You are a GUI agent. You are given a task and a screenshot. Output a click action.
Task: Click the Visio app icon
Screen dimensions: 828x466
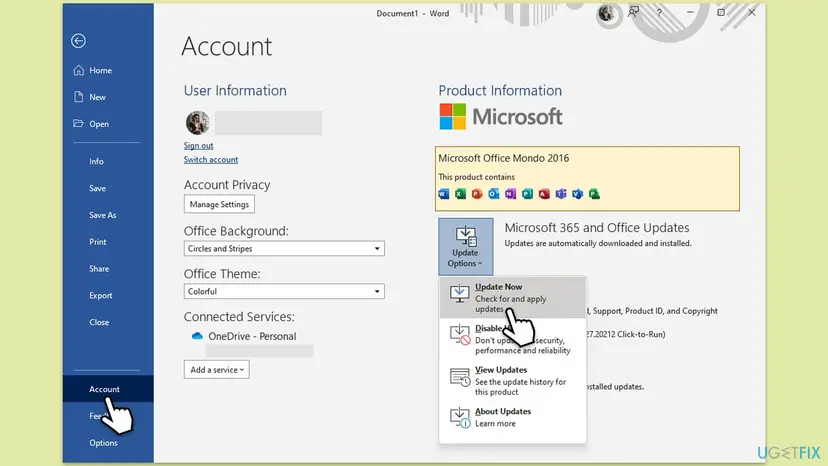click(x=577, y=194)
